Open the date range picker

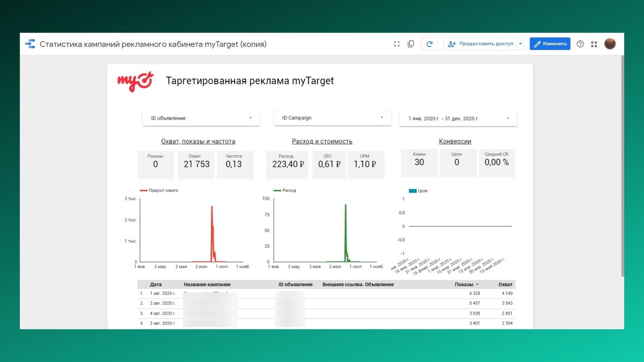point(458,119)
